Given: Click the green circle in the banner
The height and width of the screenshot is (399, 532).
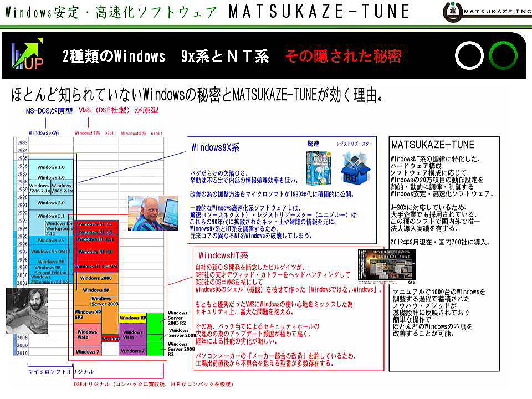Looking at the screenshot, I should pos(503,56).
